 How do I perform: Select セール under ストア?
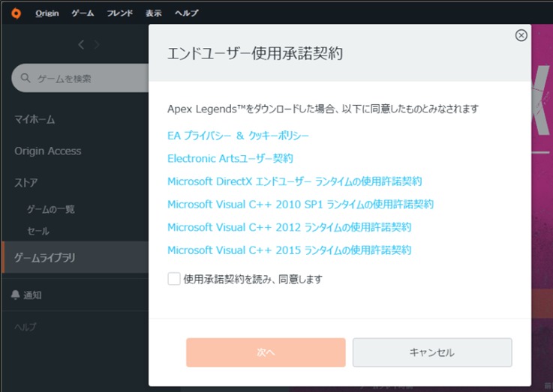point(38,231)
